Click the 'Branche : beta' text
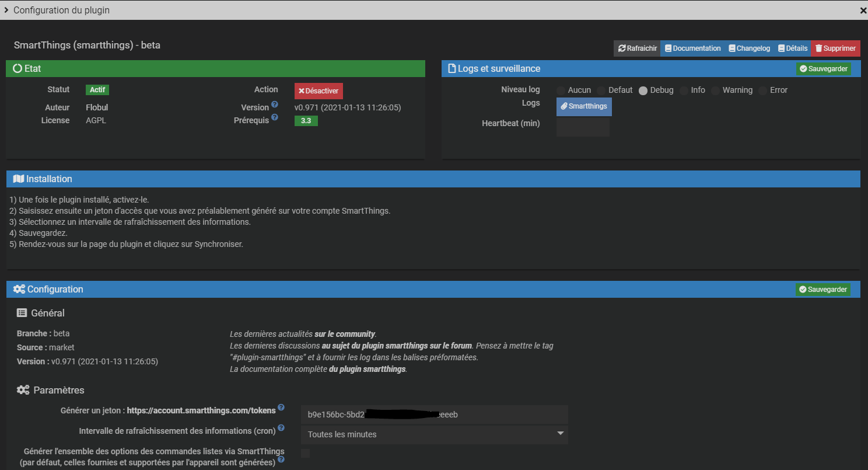This screenshot has height=470, width=868. click(43, 333)
